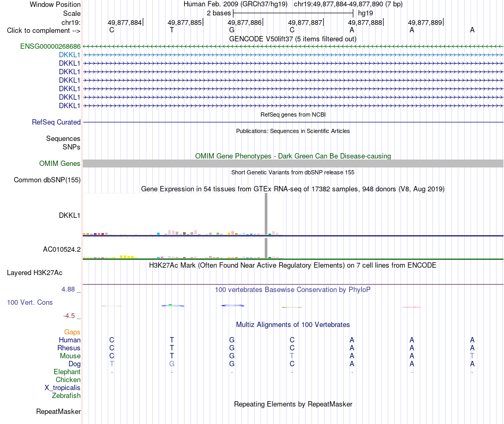Click the Human row base G

232,340
